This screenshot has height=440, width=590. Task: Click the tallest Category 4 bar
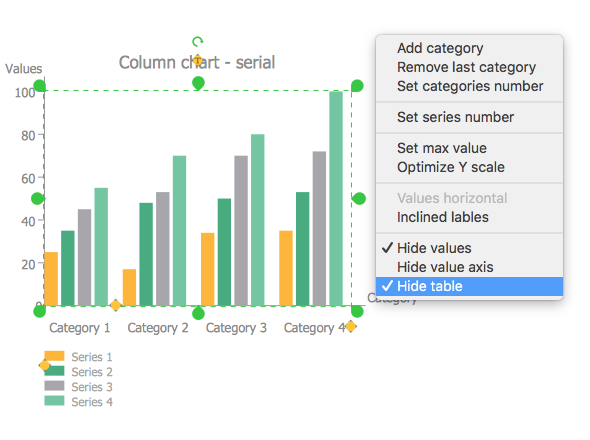point(336,198)
